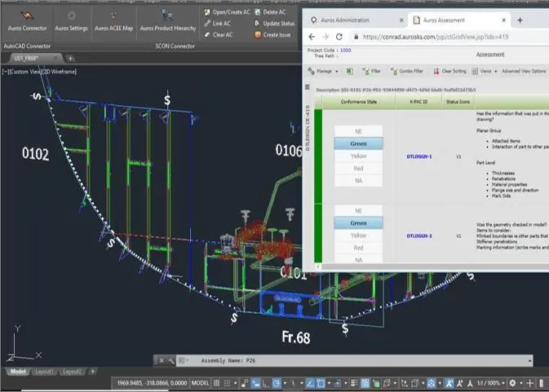This screenshot has width=549, height=392.
Task: Click Update Status in the SCON Connector panel
Action: (x=275, y=24)
